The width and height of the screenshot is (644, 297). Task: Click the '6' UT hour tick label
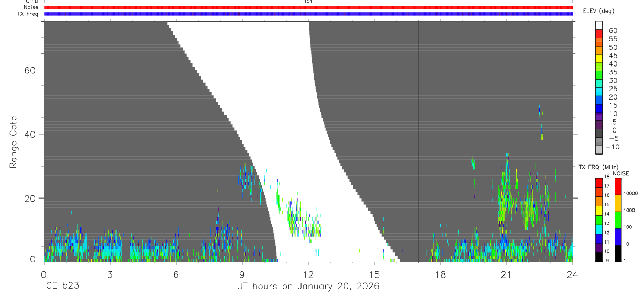coord(176,274)
